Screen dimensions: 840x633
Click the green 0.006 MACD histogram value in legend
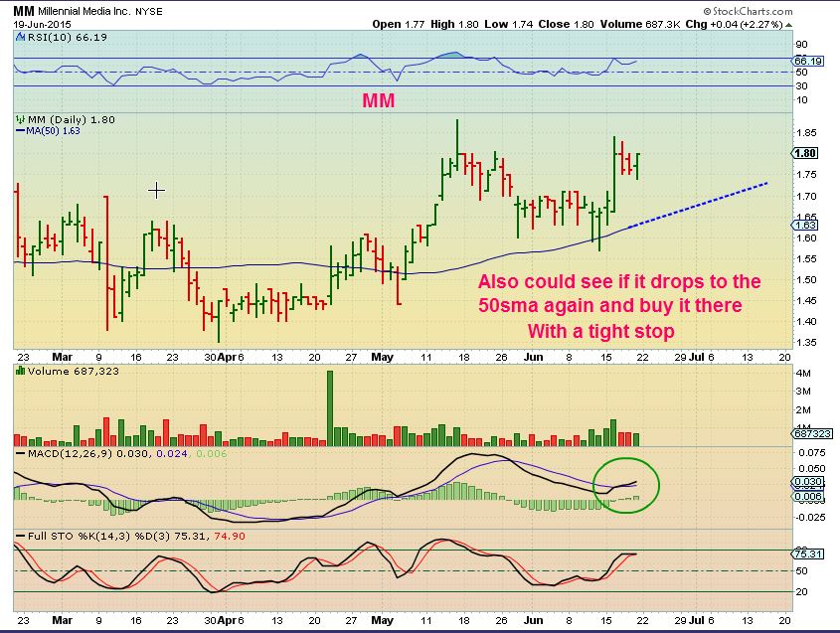point(211,453)
